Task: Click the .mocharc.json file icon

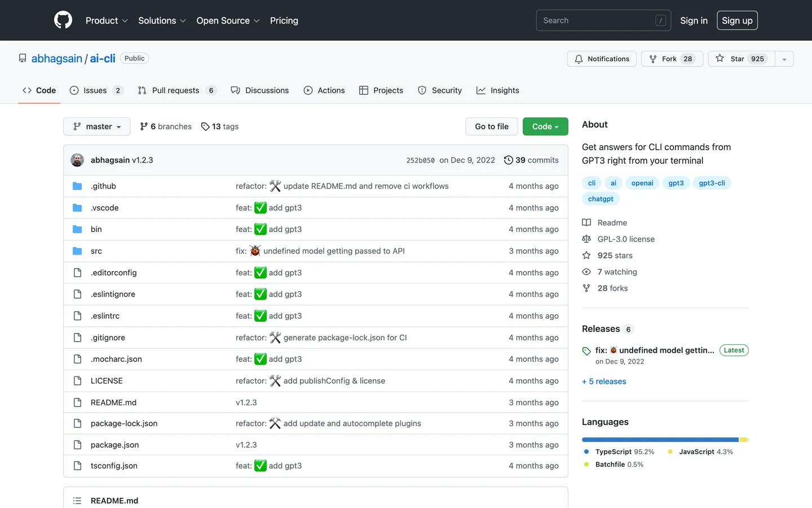Action: (x=77, y=359)
